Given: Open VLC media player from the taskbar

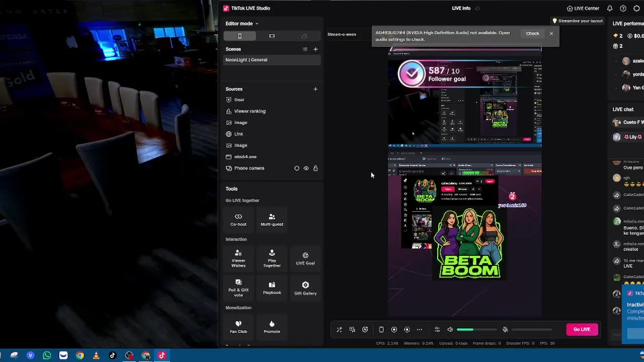Looking at the screenshot, I should pyautogui.click(x=96, y=355).
